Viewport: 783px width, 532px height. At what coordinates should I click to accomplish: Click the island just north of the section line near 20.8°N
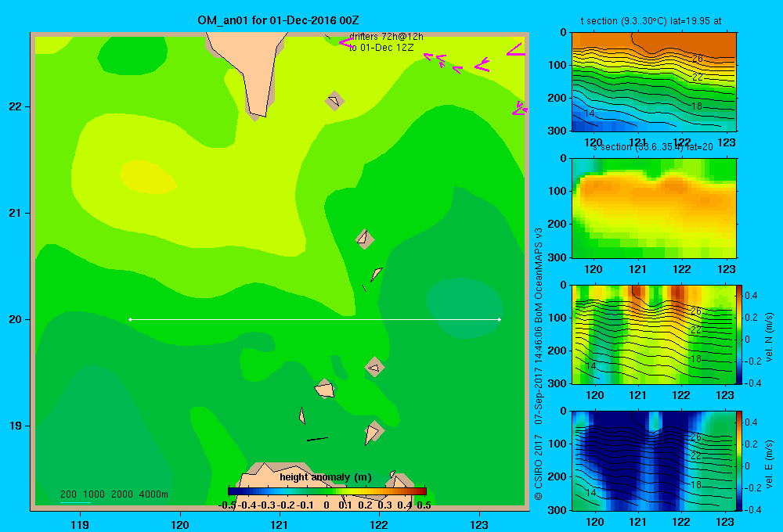[365, 239]
